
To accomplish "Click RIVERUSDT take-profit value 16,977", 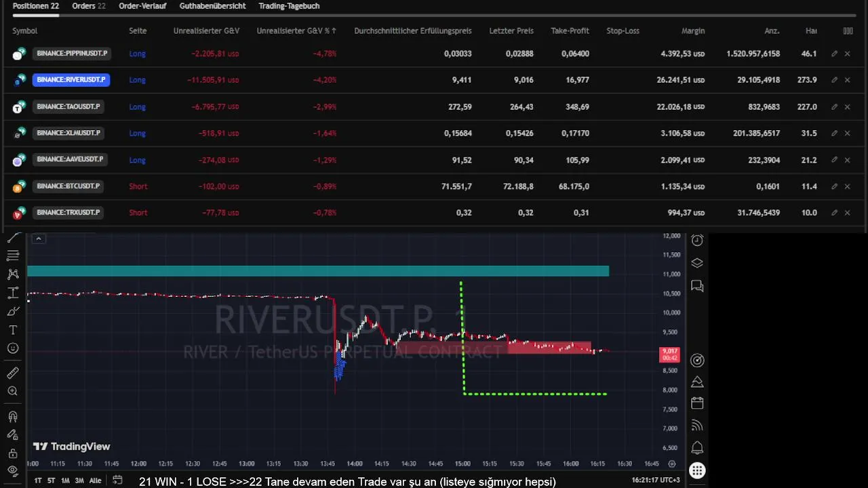I will click(x=578, y=80).
